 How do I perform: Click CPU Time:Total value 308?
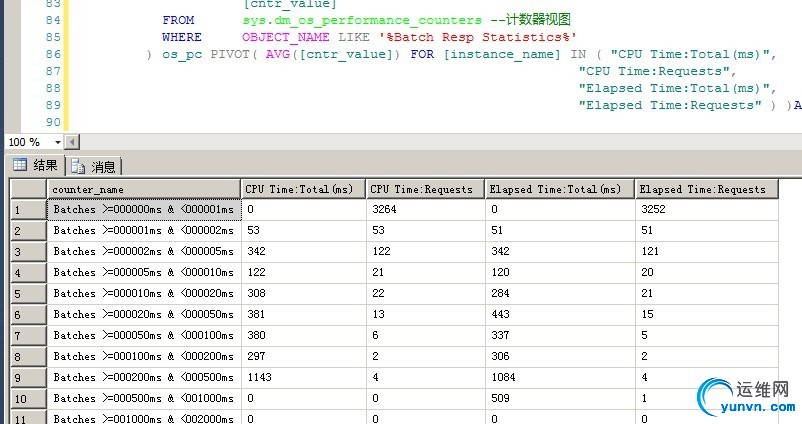[304, 293]
